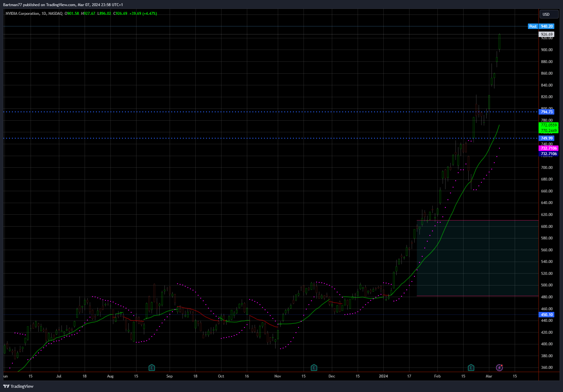Open the USD currency selector
Viewport: 563px width, 392px height.
(549, 14)
